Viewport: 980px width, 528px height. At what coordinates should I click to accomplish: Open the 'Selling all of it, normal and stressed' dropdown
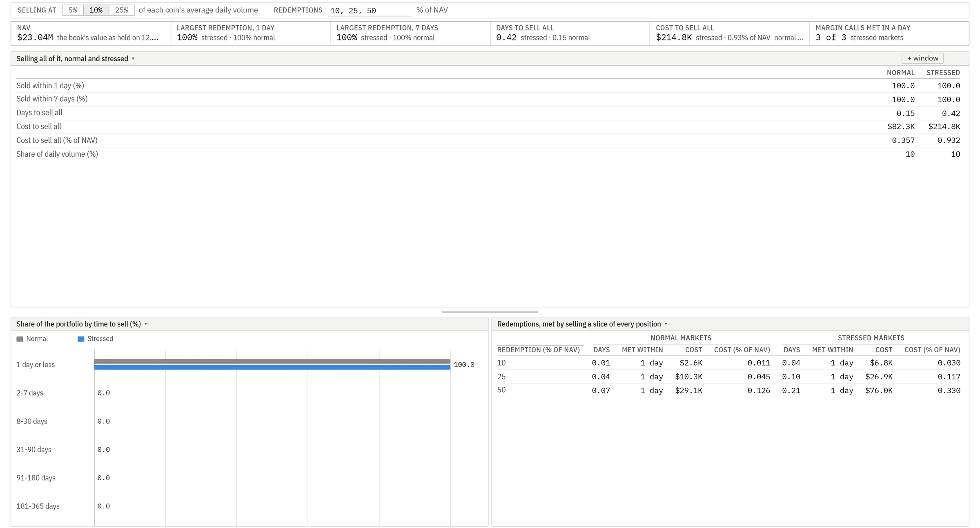pos(76,59)
